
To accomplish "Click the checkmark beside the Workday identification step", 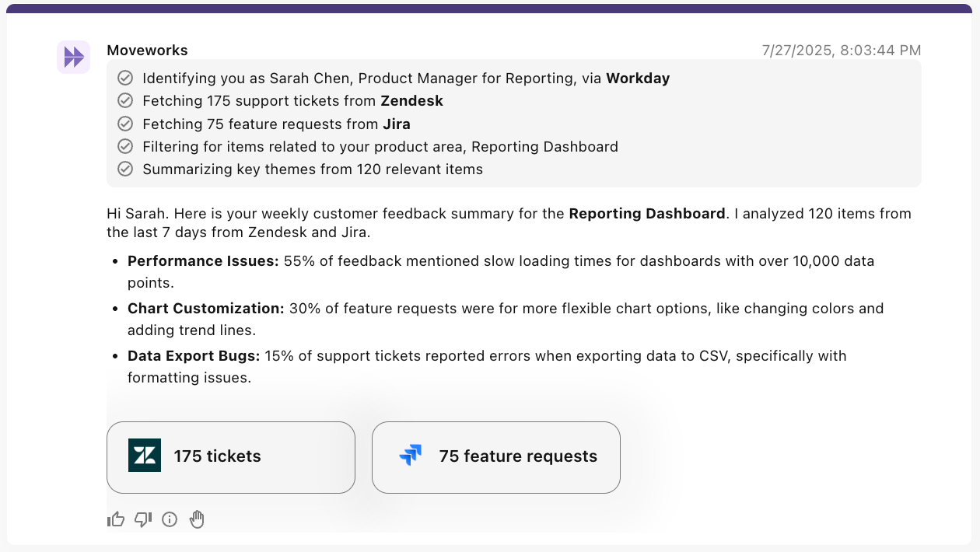I will coord(124,78).
